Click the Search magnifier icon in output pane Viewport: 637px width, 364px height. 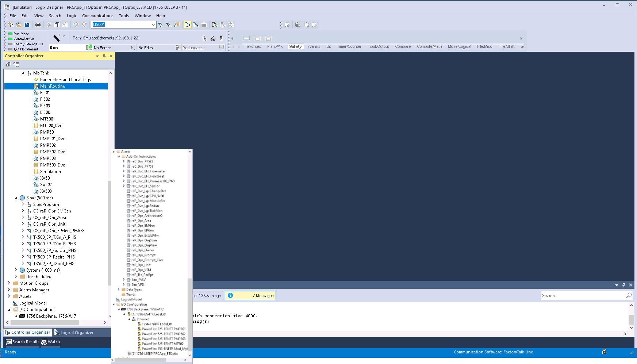[x=629, y=295]
